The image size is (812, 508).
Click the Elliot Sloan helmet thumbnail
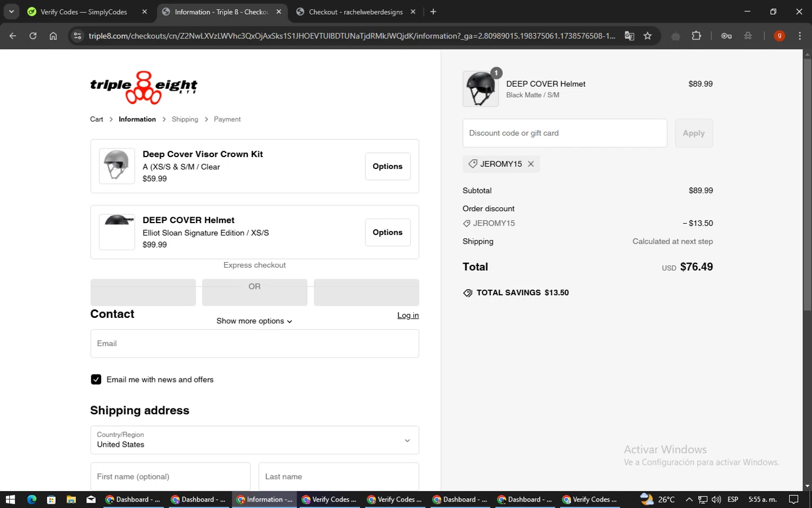(x=117, y=232)
